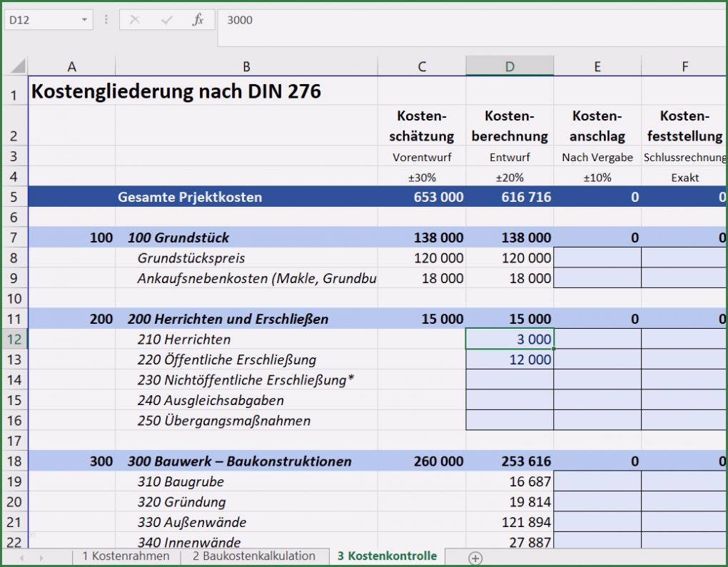Select column B header
This screenshot has height=567, width=728.
pyautogui.click(x=246, y=66)
